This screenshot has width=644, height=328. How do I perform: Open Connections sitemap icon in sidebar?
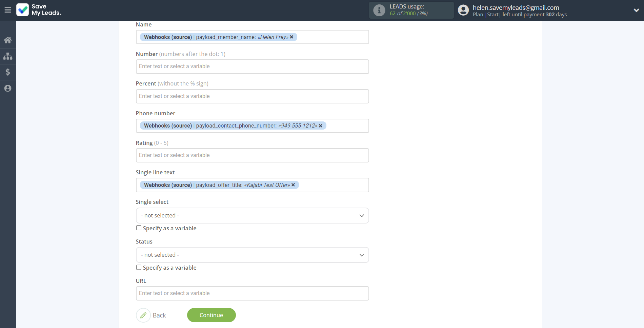coord(8,56)
